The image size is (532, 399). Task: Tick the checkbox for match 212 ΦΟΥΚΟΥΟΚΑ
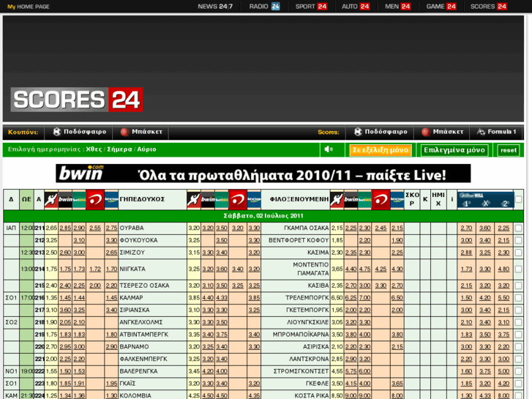518,240
